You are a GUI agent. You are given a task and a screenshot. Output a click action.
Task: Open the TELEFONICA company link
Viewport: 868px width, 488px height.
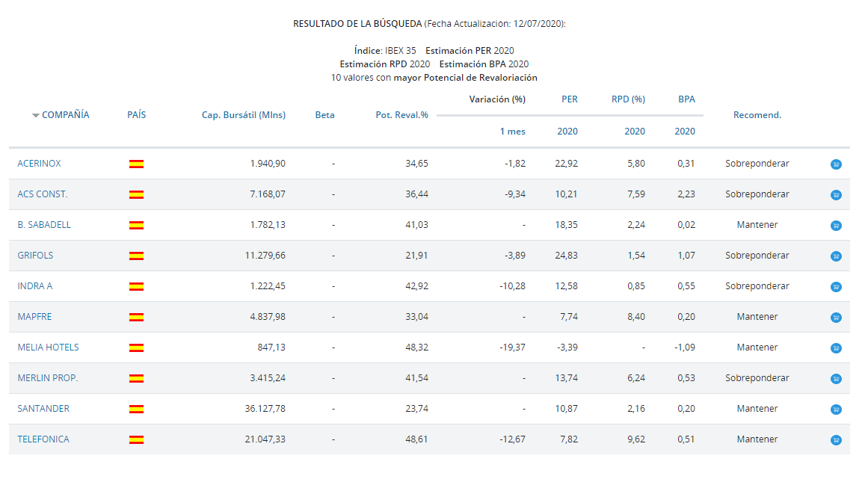[x=43, y=439]
